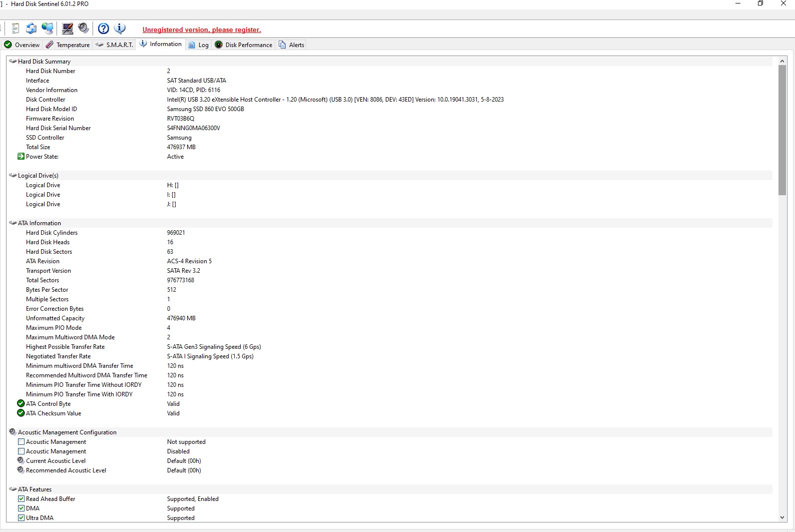The image size is (795, 532).
Task: Click the speaker icon beside Recommended Acoustic Level
Action: 21,470
